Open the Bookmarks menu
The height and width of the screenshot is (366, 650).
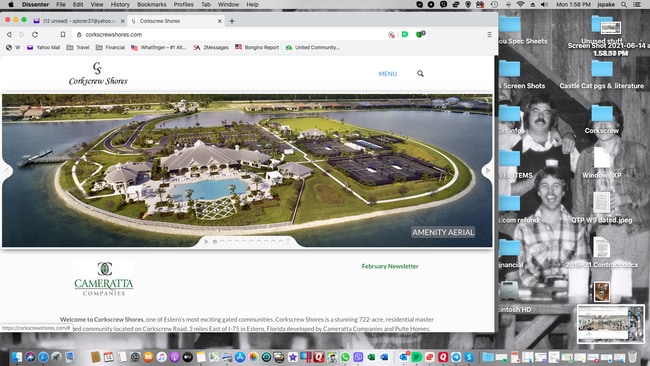click(152, 5)
